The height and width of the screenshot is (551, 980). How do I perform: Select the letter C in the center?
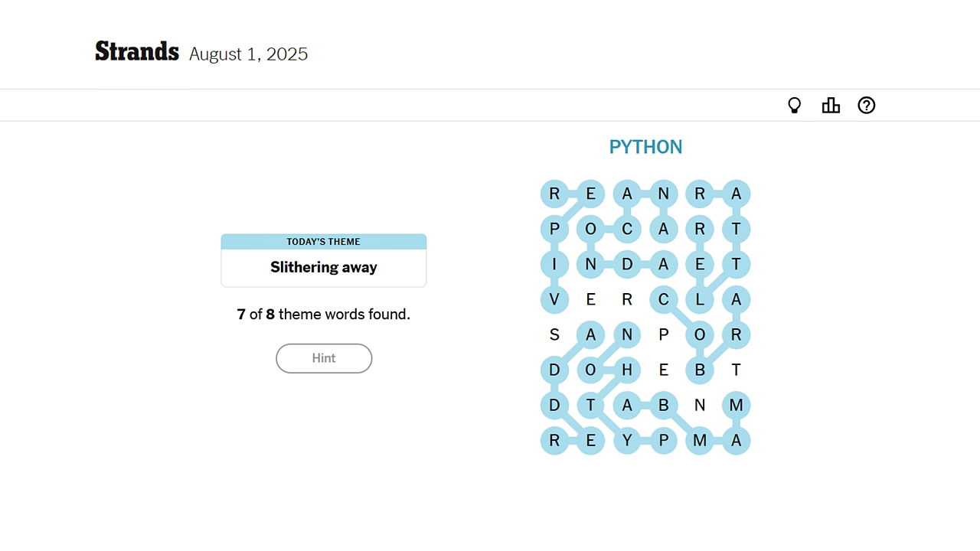click(x=664, y=299)
